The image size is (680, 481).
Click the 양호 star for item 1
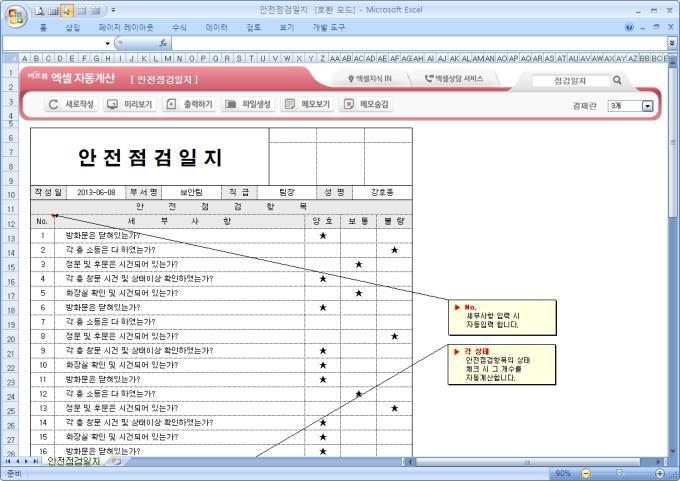pyautogui.click(x=323, y=236)
